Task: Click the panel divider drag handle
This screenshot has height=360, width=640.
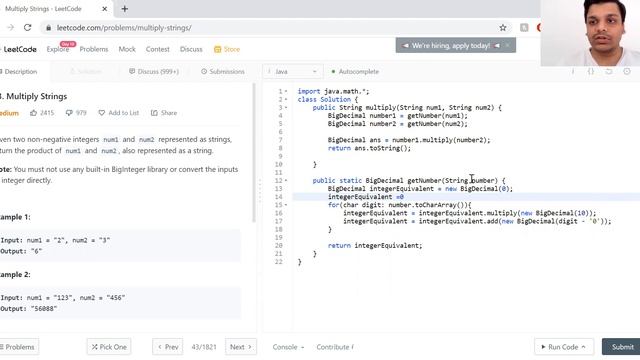Action: tap(260, 191)
